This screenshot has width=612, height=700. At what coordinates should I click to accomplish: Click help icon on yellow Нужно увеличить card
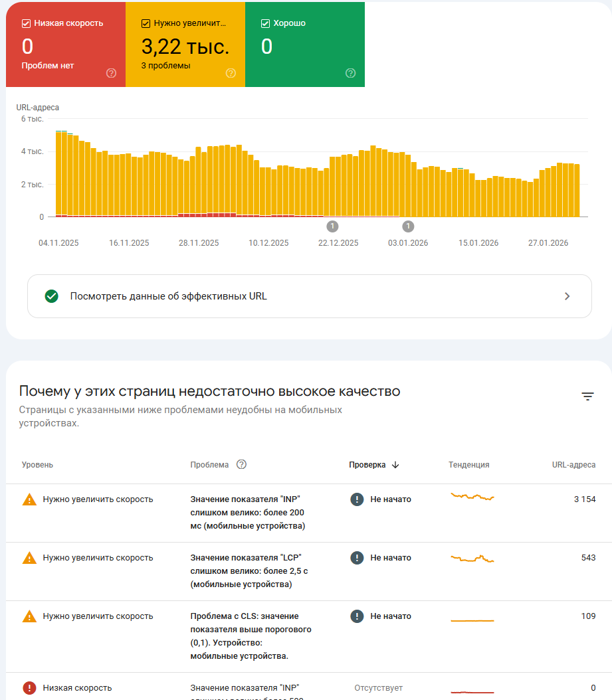(231, 73)
